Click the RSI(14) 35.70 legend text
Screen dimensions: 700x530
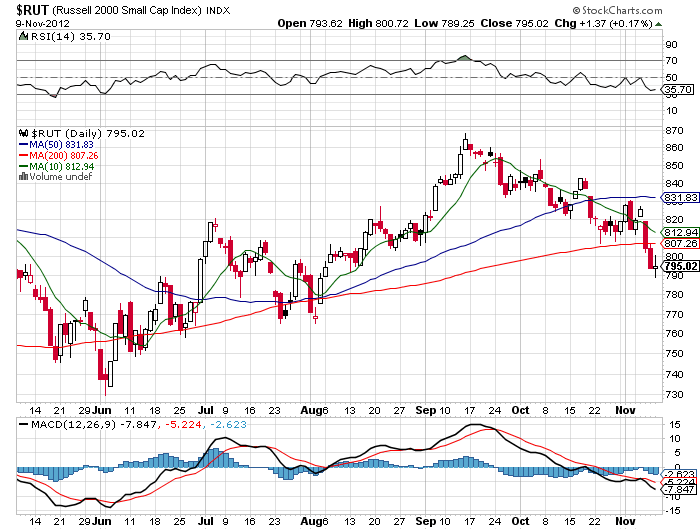point(71,36)
